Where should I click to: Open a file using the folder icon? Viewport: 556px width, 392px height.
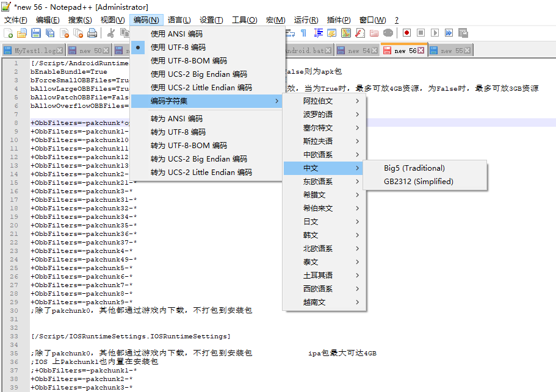[22, 33]
